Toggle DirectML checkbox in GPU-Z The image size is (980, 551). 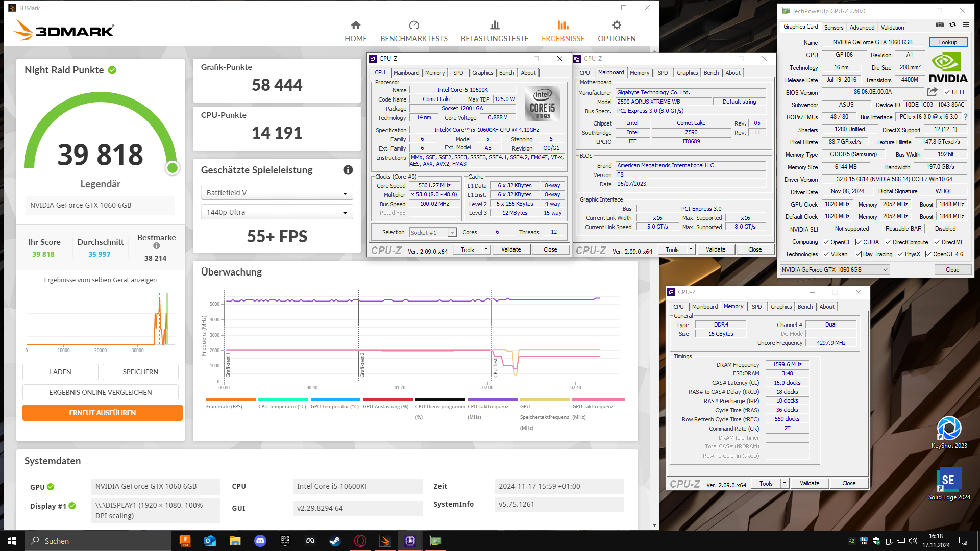(x=937, y=242)
